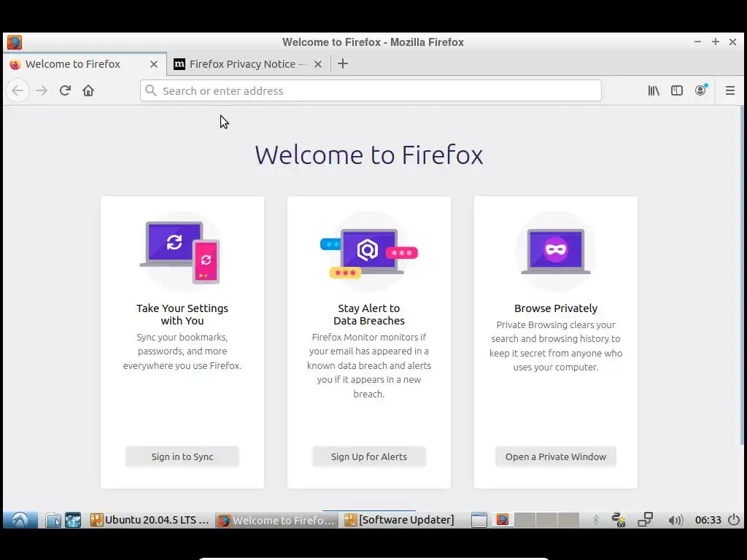747x560 pixels.
Task: Reload the current page
Action: [65, 90]
